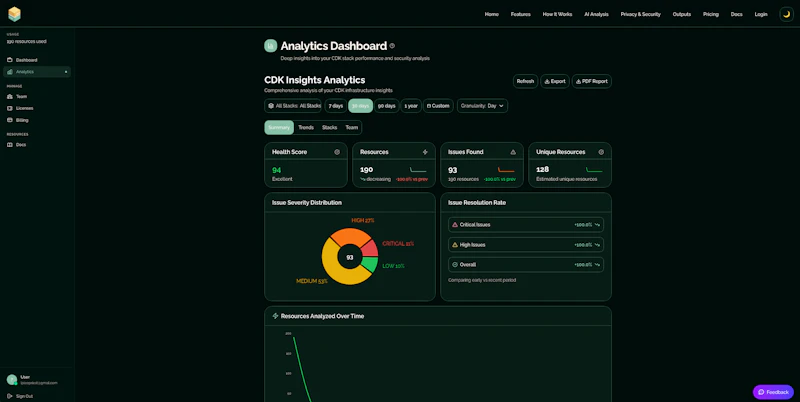Click the High Issues warning icon
Image resolution: width=800 pixels, height=402 pixels.
(455, 245)
